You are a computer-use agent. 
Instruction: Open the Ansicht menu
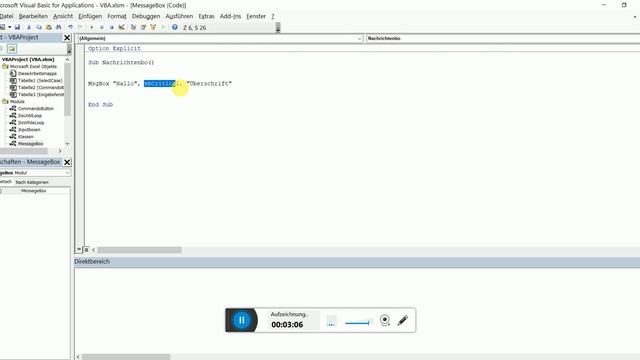pos(63,16)
